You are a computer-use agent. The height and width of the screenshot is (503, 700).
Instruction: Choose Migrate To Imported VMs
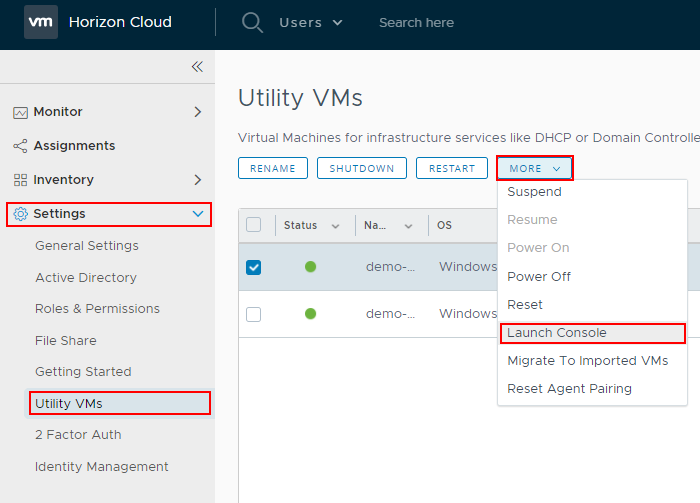coord(587,361)
